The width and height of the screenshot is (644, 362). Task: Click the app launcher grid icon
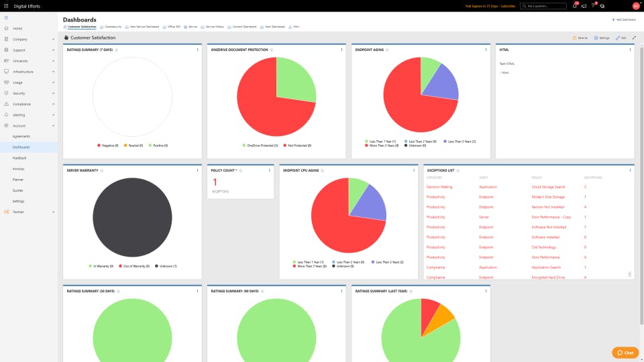tap(6, 6)
